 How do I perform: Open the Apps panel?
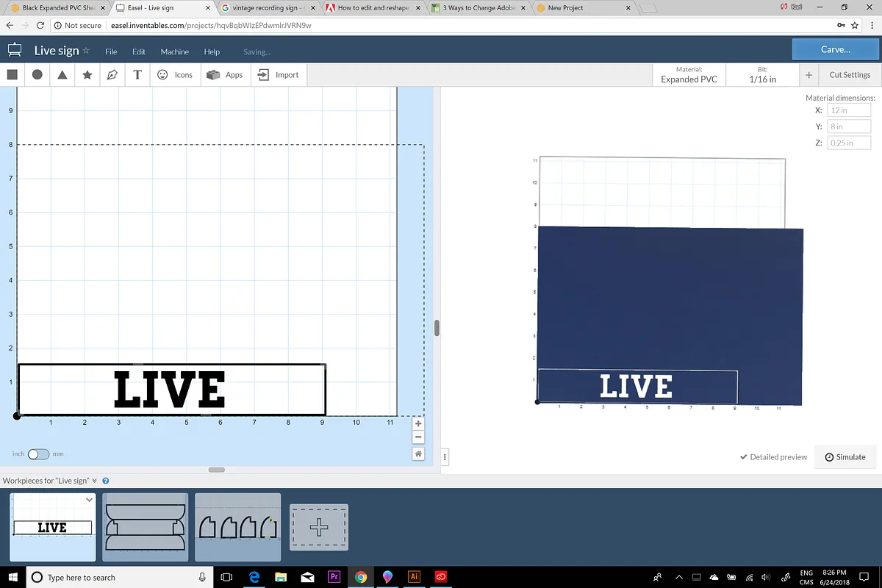225,75
